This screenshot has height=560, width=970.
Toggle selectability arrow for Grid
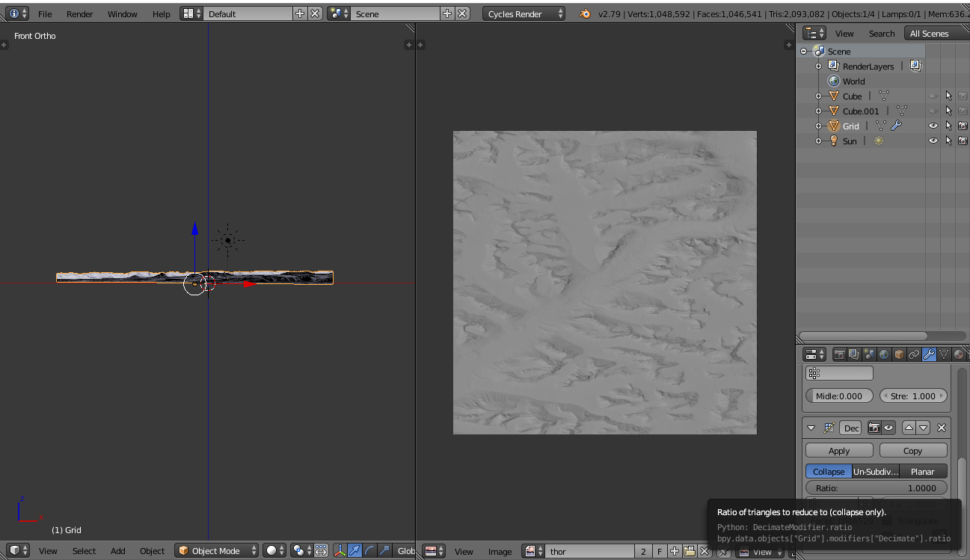pos(948,126)
